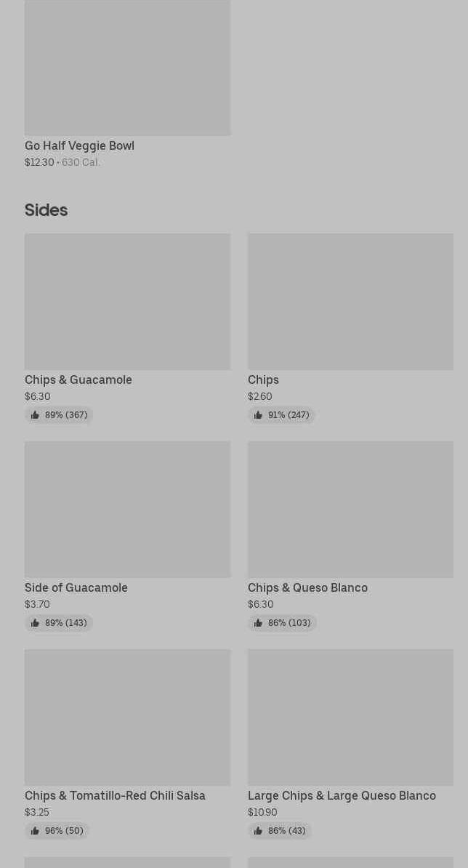The height and width of the screenshot is (868, 468).
Task: Click thumbs-up icon under Chips
Action: (x=258, y=415)
